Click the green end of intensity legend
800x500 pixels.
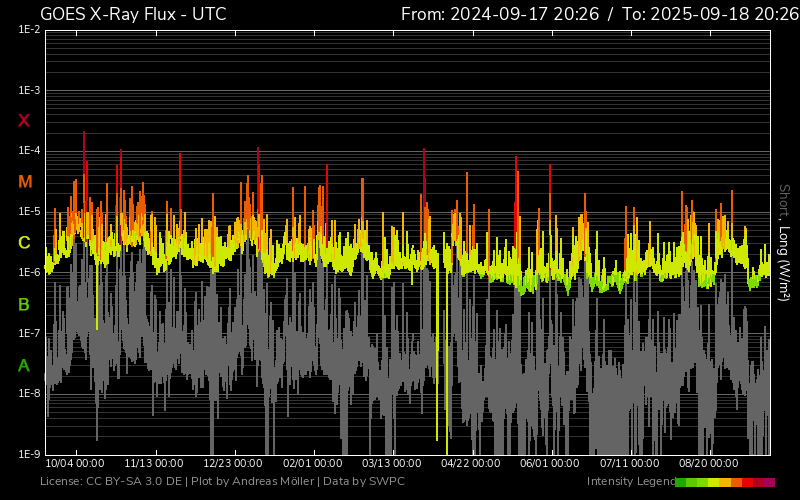[682, 482]
